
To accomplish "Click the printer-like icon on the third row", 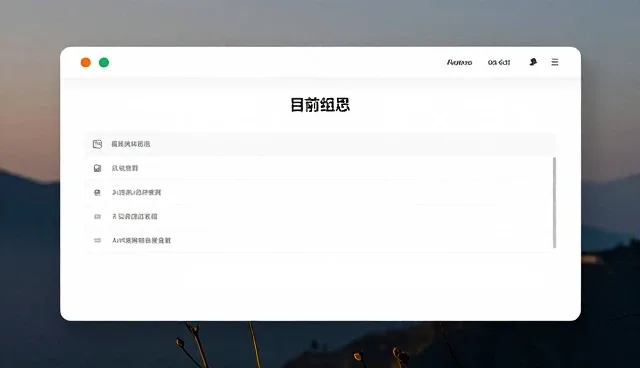I will click(97, 192).
